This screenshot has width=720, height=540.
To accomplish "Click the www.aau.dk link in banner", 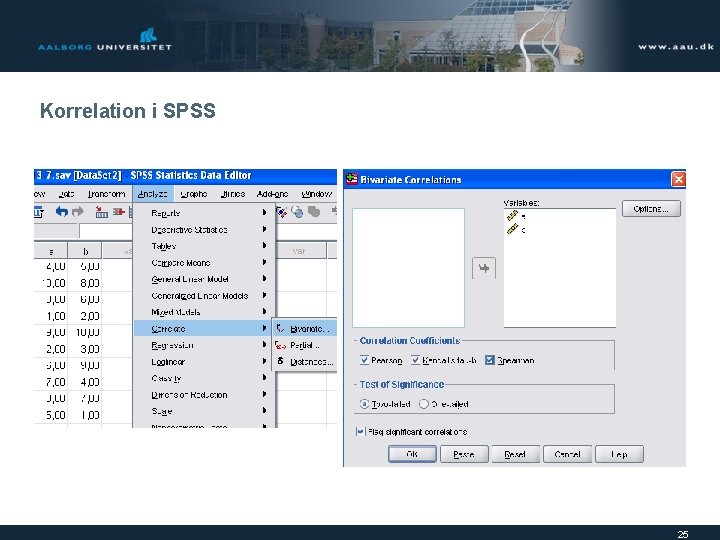I will (676, 46).
